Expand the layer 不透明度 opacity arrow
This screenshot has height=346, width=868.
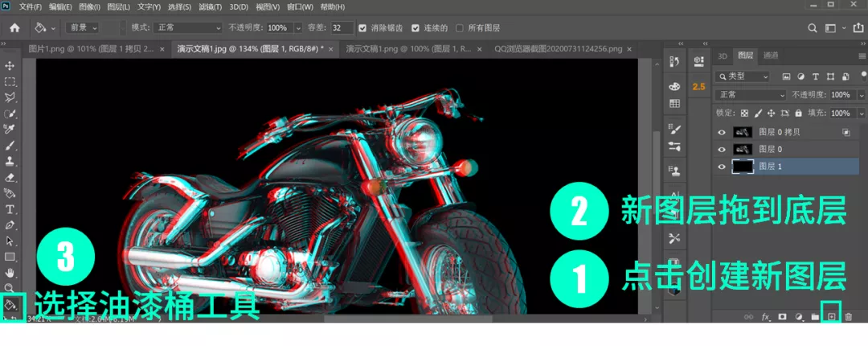[x=862, y=95]
